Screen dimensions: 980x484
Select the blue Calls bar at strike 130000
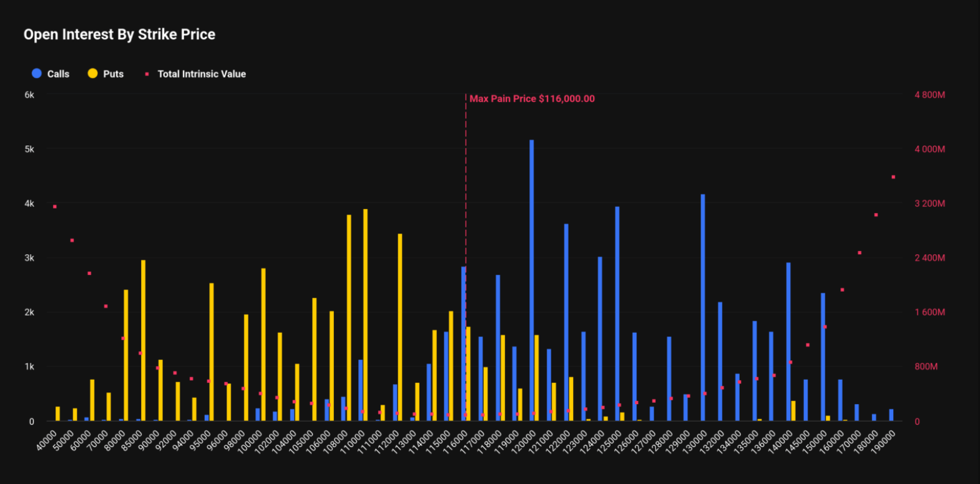(x=703, y=307)
